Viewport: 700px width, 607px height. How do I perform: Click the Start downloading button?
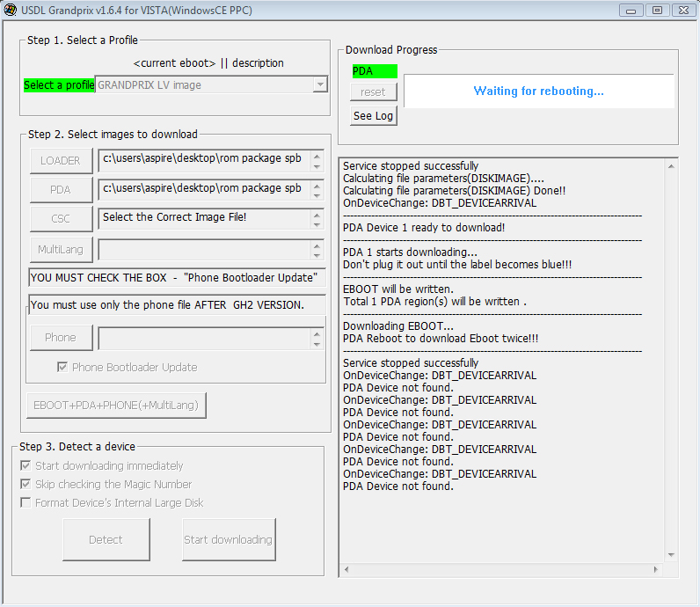click(229, 539)
